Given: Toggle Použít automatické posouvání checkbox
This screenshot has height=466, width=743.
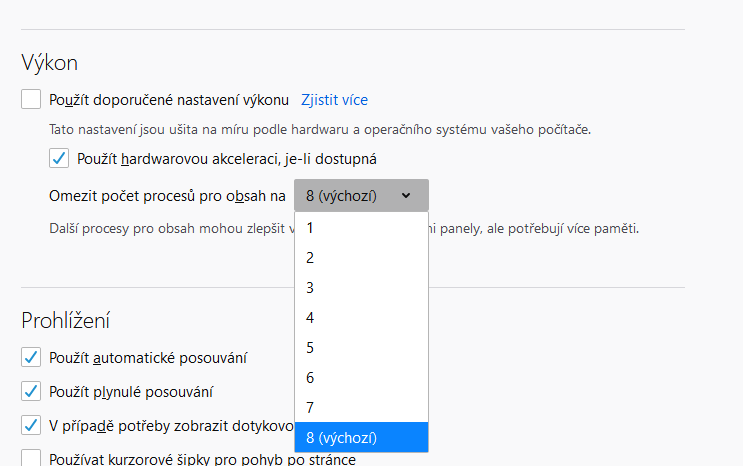Looking at the screenshot, I should click(31, 357).
